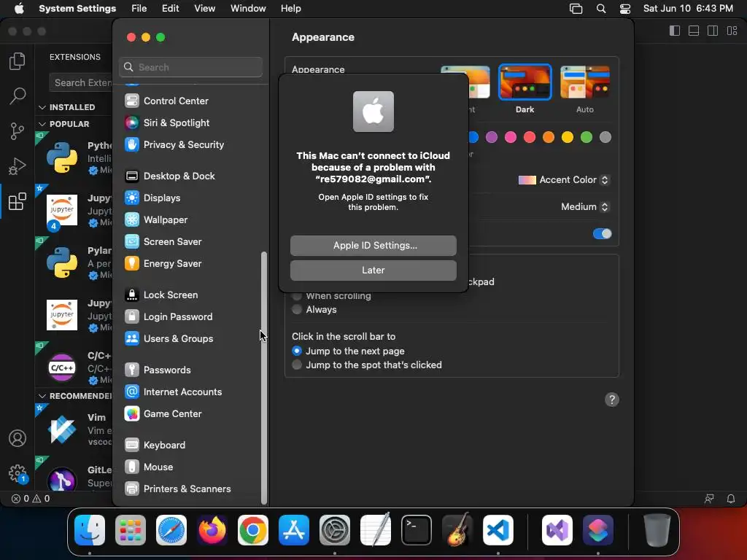The image size is (747, 560).
Task: Open Printers & Scanners settings
Action: click(178, 489)
